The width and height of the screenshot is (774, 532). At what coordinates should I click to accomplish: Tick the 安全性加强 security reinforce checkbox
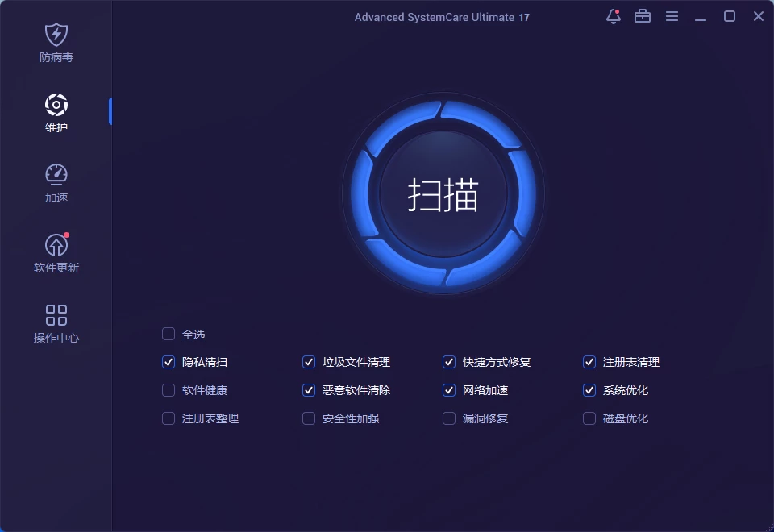click(309, 418)
